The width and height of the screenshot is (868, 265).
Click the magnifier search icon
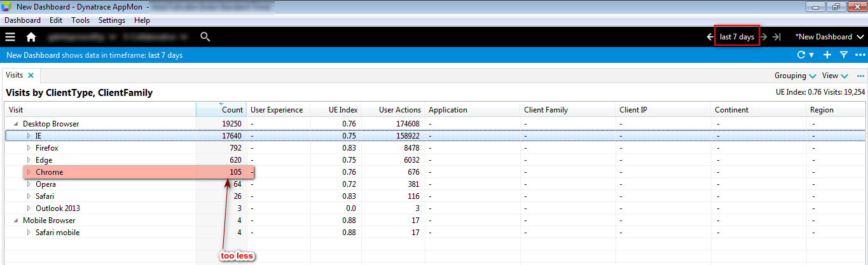pyautogui.click(x=205, y=37)
